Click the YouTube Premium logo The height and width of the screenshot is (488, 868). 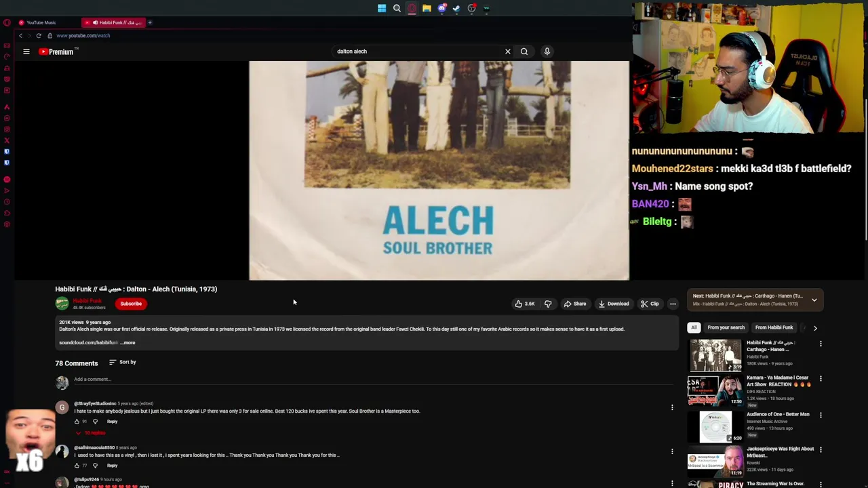pyautogui.click(x=58, y=52)
